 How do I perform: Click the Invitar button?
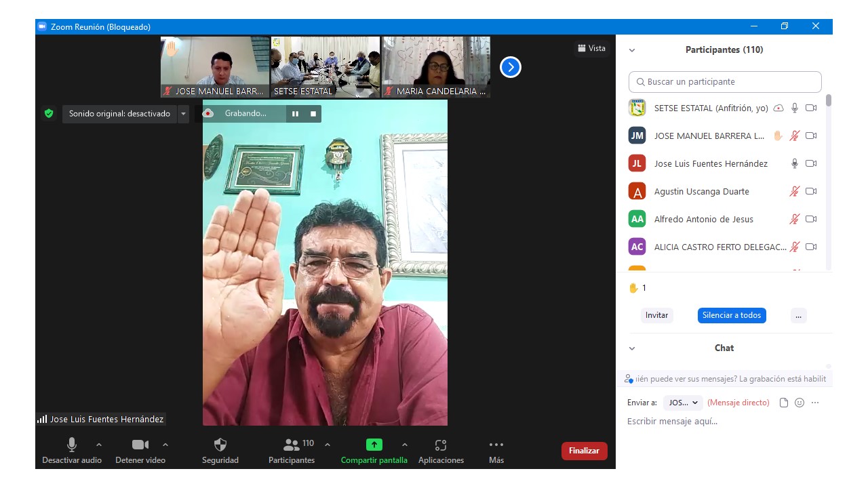point(656,315)
